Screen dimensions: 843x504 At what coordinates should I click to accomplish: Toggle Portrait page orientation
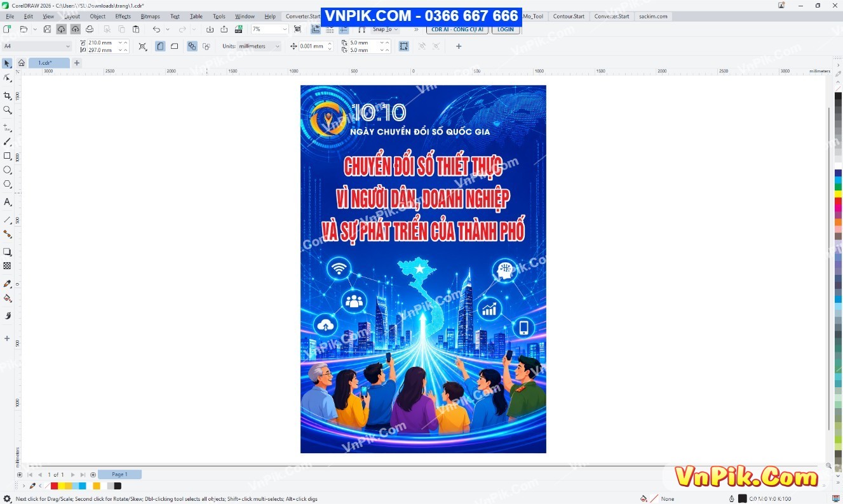(160, 46)
